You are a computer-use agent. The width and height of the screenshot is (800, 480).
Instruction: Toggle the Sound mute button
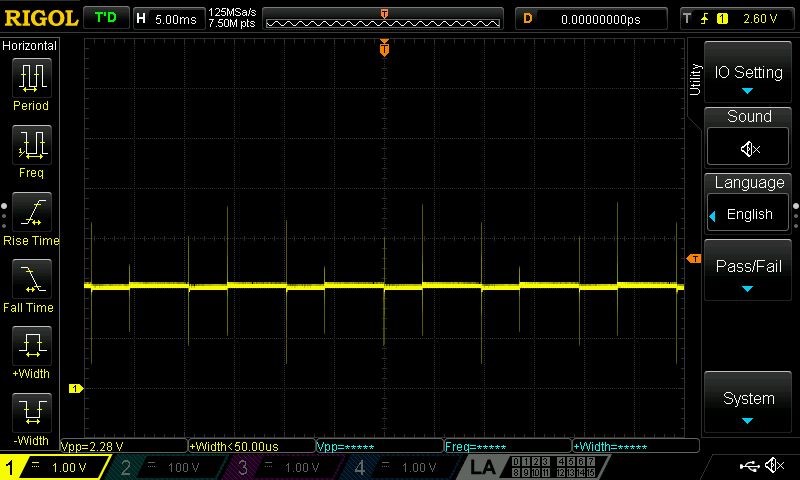click(748, 148)
